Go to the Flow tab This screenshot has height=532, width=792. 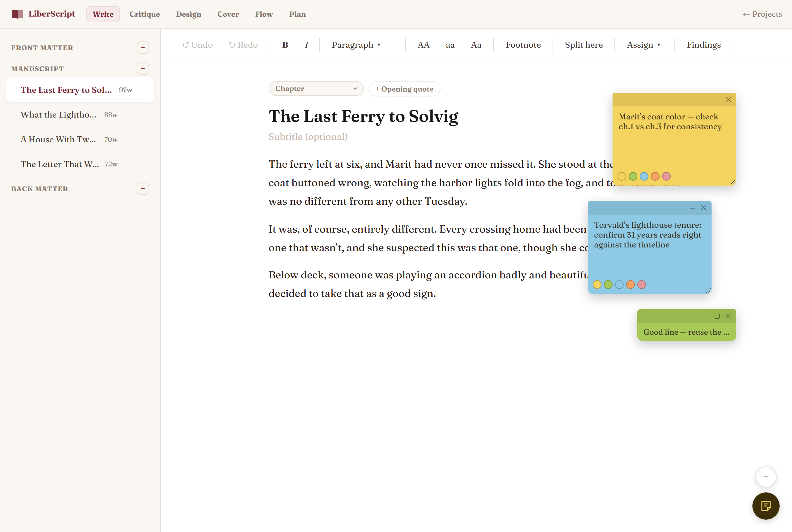pyautogui.click(x=264, y=14)
